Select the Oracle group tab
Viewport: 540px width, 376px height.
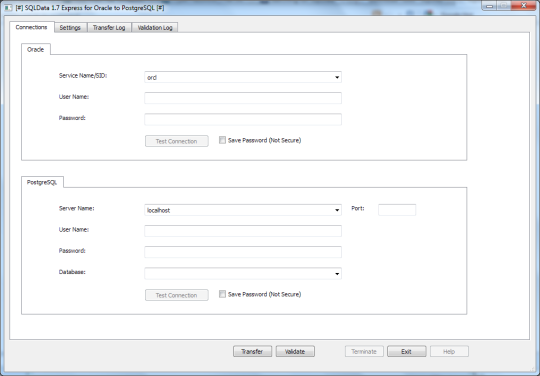[35, 49]
